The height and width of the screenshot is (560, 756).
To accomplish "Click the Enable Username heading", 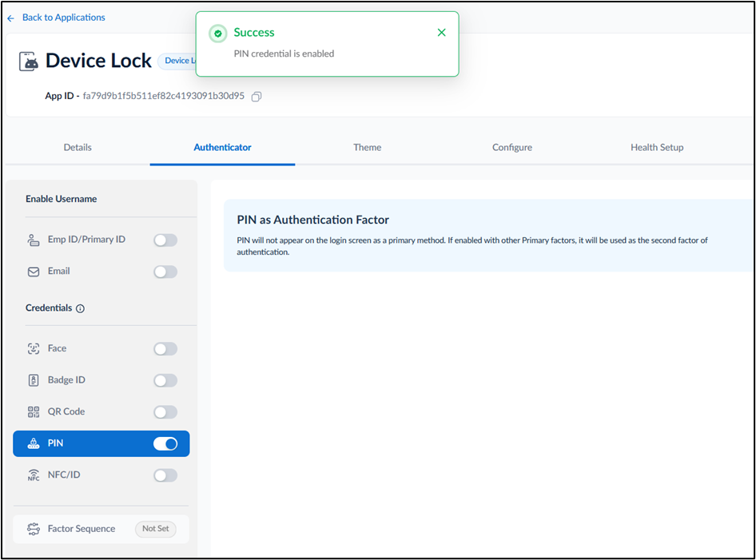I will [x=62, y=199].
